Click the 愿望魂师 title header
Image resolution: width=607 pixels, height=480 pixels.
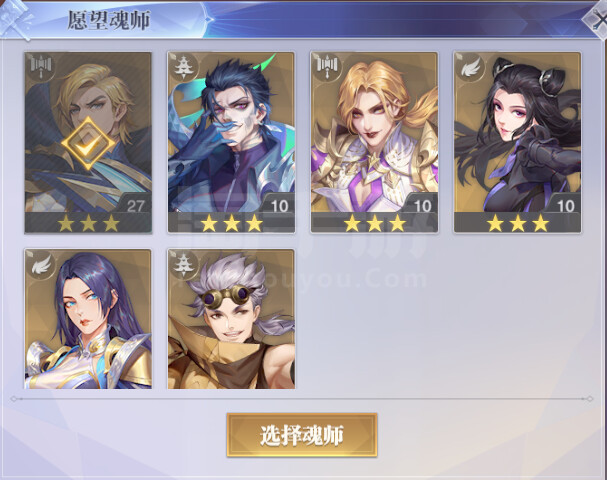click(109, 20)
